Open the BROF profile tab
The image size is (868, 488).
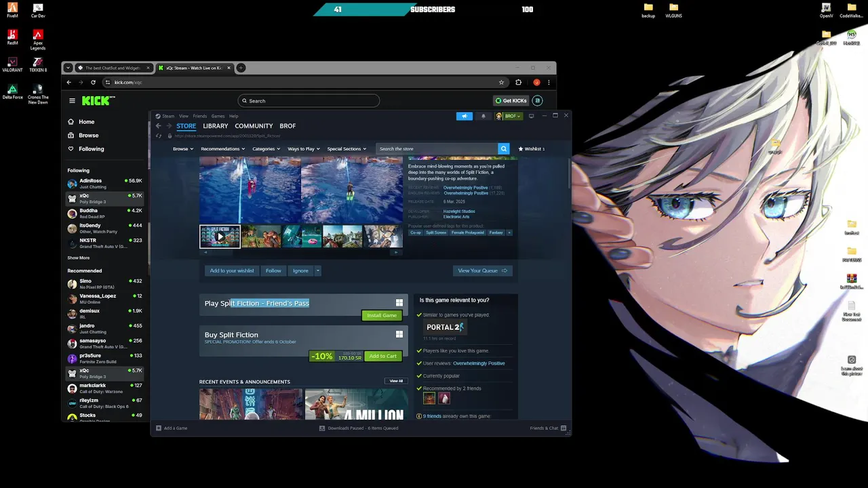click(288, 126)
